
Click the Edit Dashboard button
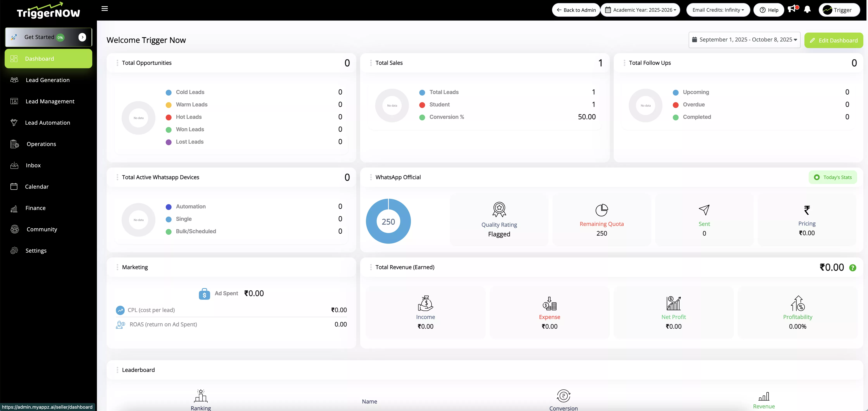(834, 41)
